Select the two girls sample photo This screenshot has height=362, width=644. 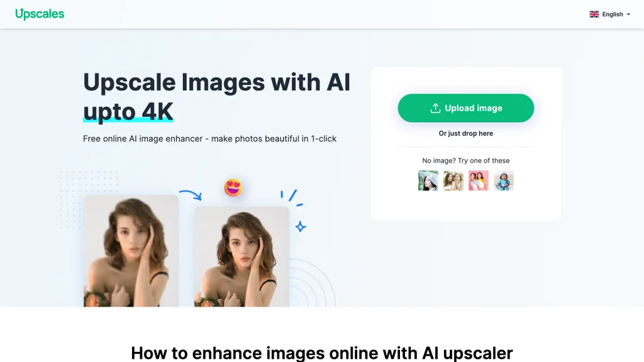[x=453, y=180]
